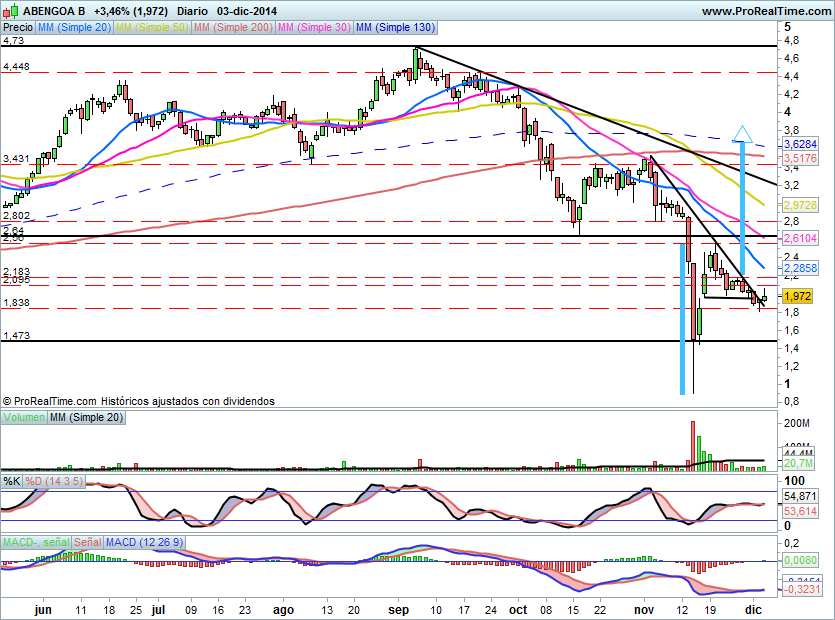Select the Precio indicator label
This screenshot has width=835, height=620.
tap(18, 28)
